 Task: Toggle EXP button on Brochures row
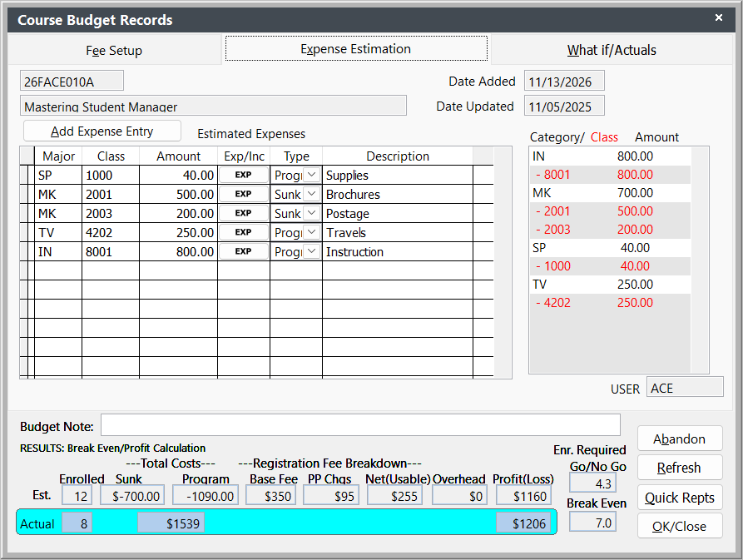click(244, 194)
